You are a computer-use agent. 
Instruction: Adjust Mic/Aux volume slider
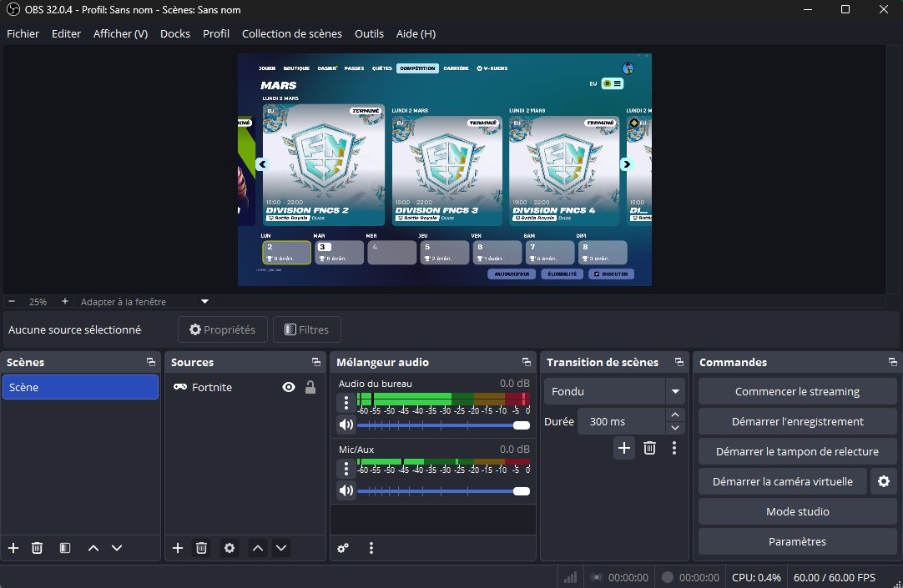[443, 490]
